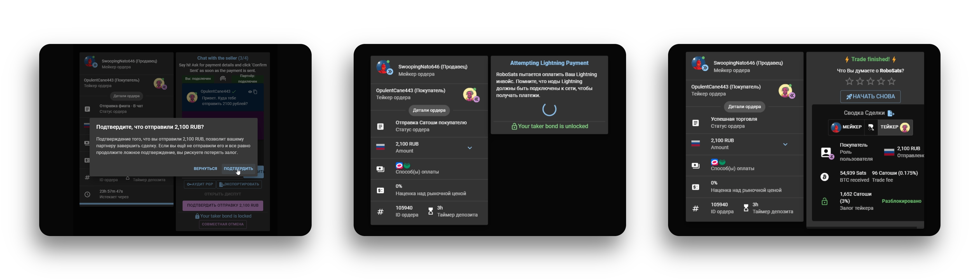Click СОВМЕСТНАЯ ОТМЕНА collaborative cancel
Screen dimensions: 980x280
click(x=223, y=225)
